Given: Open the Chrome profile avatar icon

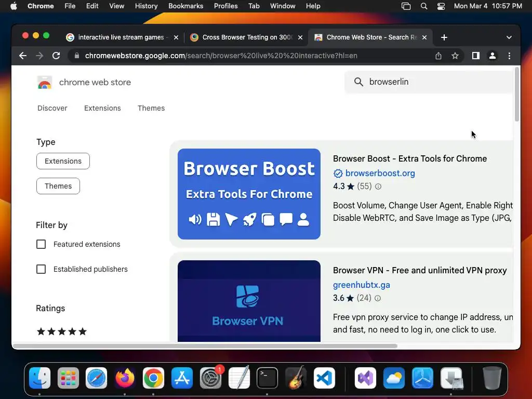Looking at the screenshot, I should 493,56.
